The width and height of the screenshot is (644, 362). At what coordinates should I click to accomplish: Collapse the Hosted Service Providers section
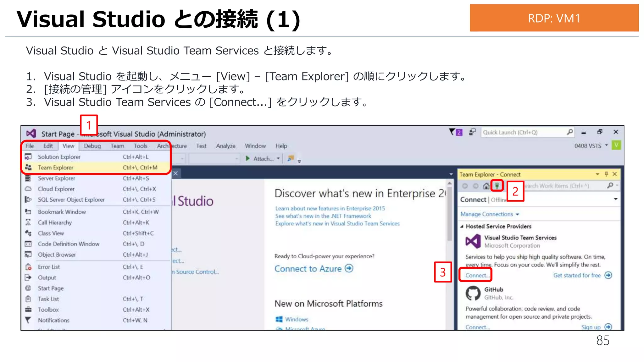(x=462, y=226)
